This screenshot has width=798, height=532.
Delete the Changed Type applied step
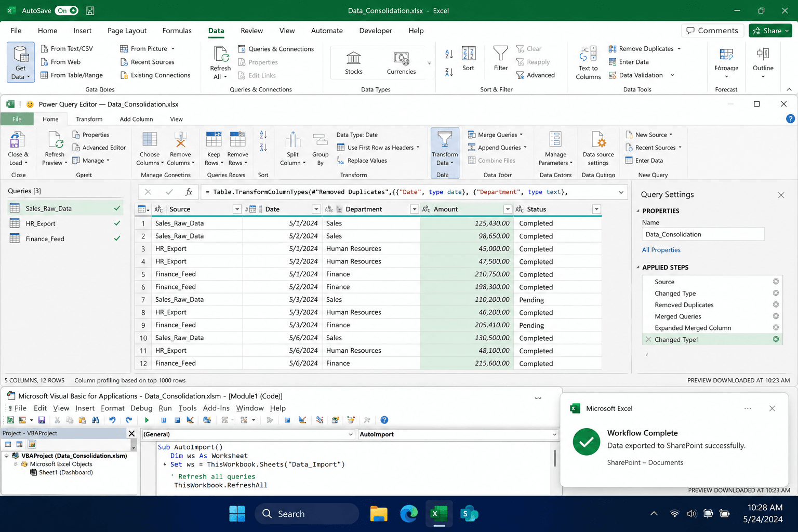tap(776, 293)
